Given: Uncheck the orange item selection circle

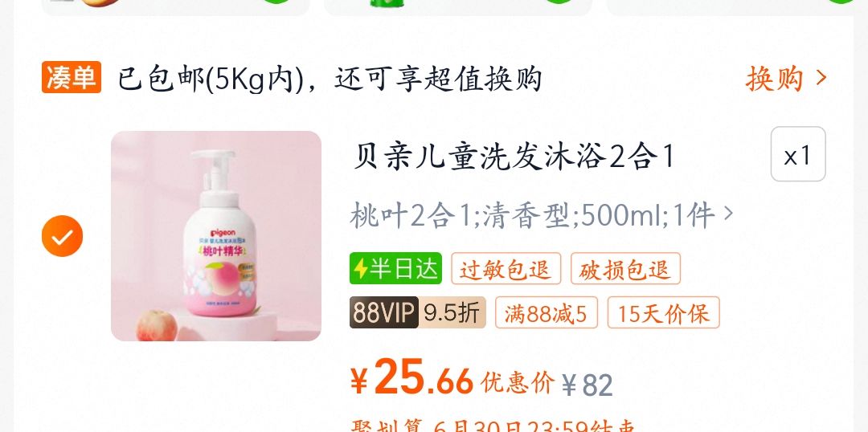Looking at the screenshot, I should (62, 236).
